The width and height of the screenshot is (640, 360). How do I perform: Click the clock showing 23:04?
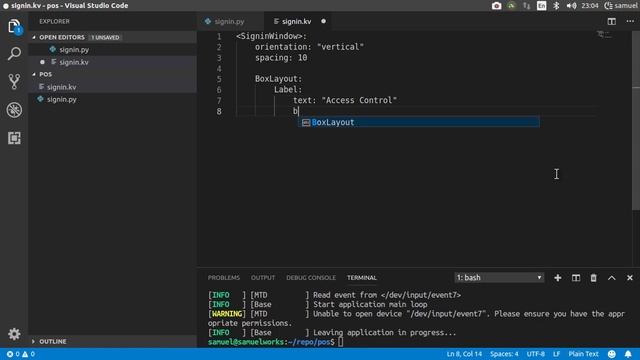pos(590,6)
